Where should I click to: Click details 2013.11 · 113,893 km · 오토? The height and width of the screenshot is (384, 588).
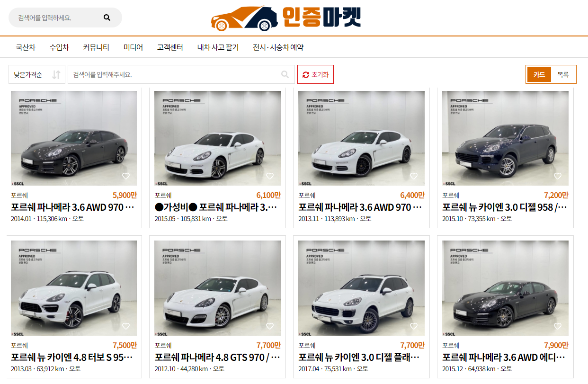(x=335, y=219)
